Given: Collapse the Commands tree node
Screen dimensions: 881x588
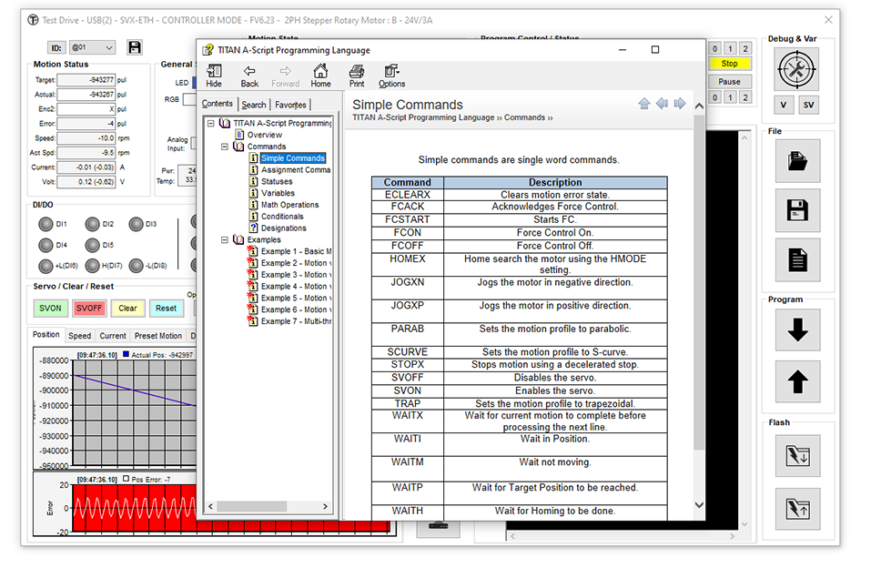Looking at the screenshot, I should pyautogui.click(x=226, y=147).
